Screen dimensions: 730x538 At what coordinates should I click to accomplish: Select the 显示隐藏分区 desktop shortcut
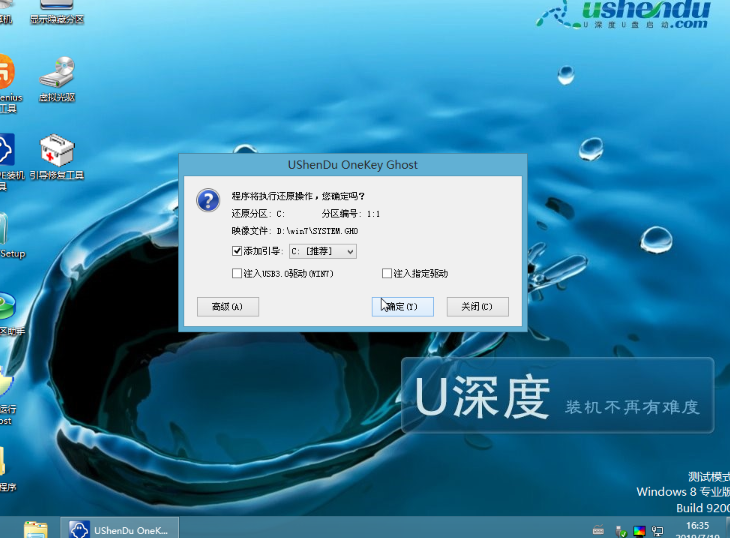pyautogui.click(x=57, y=12)
